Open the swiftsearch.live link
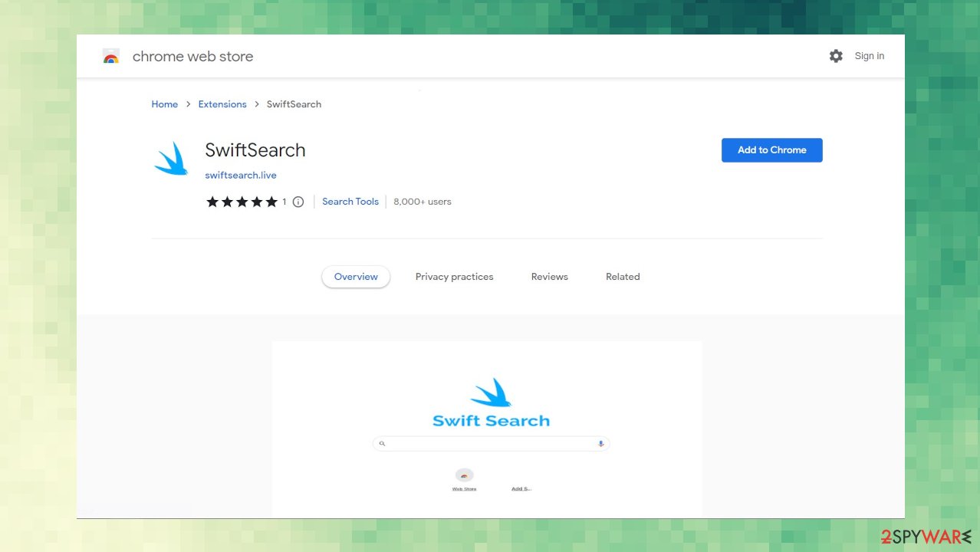Screen dimensions: 980x552 (241, 175)
